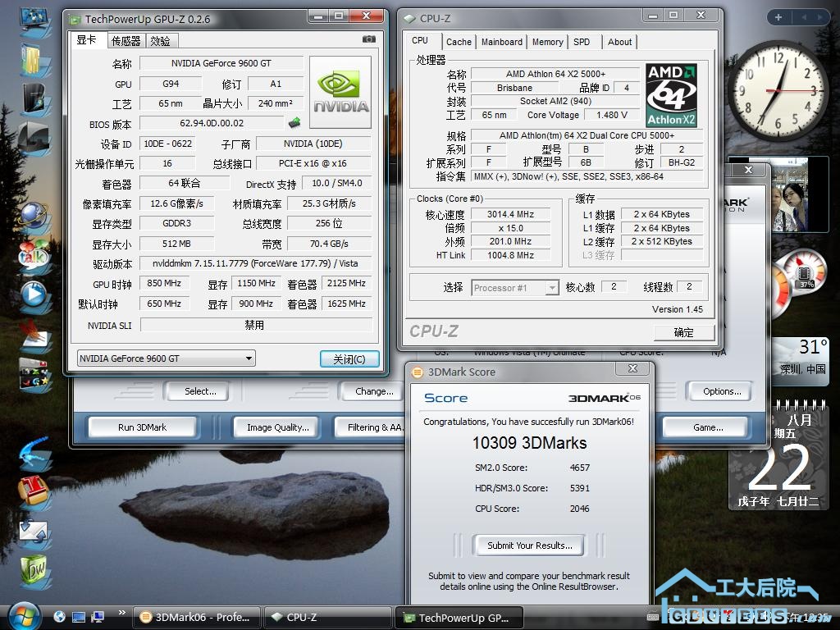
Task: Click the CPU-Z taskbar button
Action: click(328, 617)
